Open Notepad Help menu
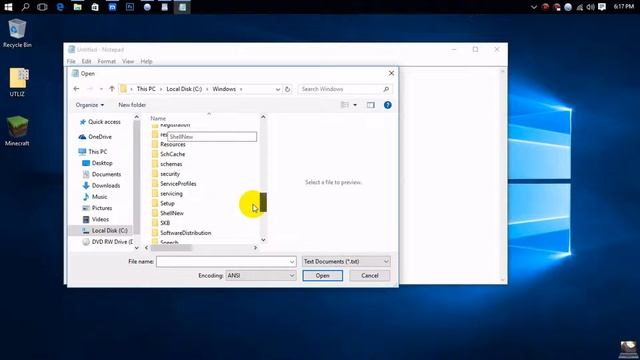The width and height of the screenshot is (640, 360). click(x=146, y=61)
